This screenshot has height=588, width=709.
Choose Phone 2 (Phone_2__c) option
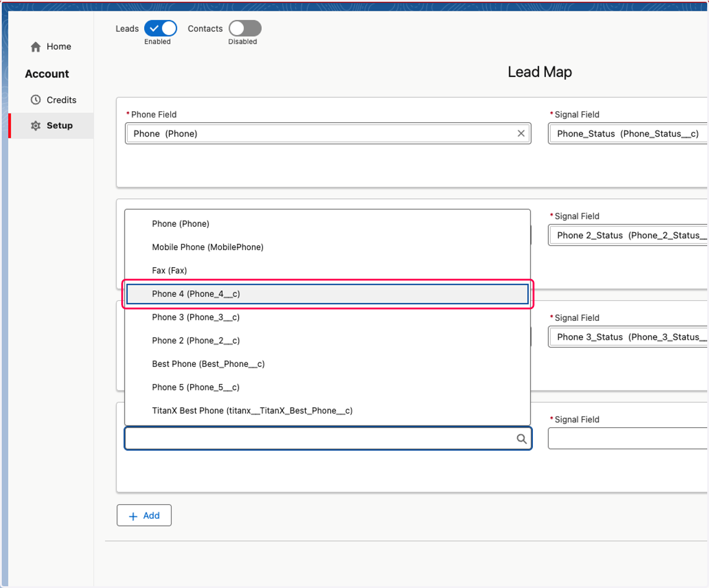click(327, 340)
